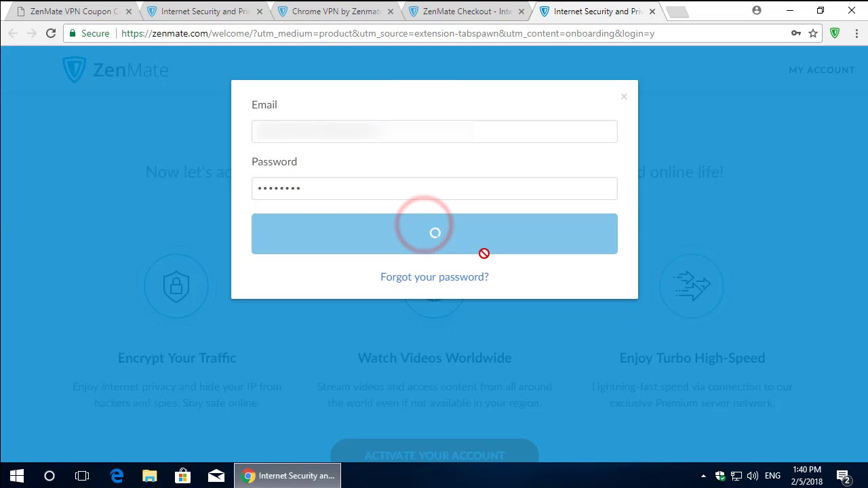Close the ZenMate VPN Coupon tab
This screenshot has width=868, height=488.
[128, 12]
